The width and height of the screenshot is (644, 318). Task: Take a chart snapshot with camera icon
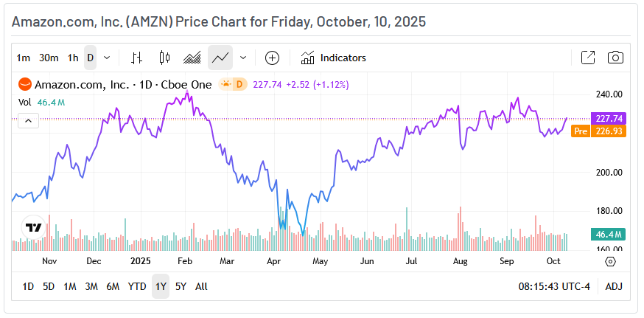click(615, 58)
